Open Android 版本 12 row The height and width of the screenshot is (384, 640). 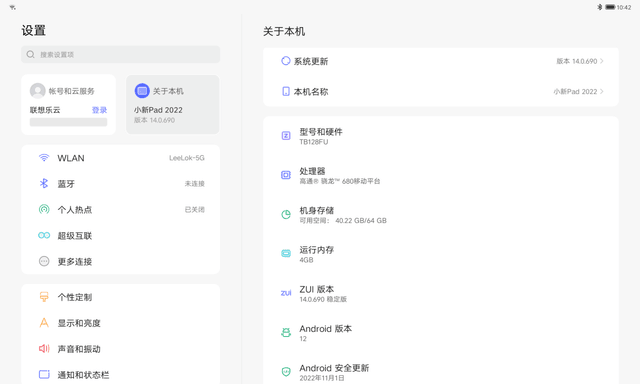[x=441, y=333]
